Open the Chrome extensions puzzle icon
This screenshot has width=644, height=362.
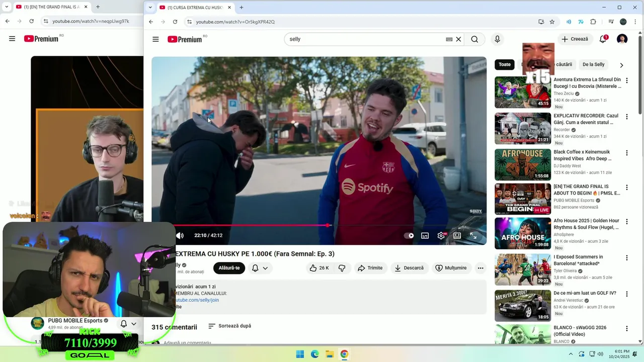[x=593, y=22]
